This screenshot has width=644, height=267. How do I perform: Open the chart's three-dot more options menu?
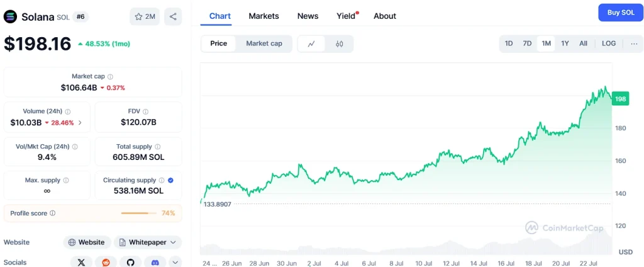[633, 43]
